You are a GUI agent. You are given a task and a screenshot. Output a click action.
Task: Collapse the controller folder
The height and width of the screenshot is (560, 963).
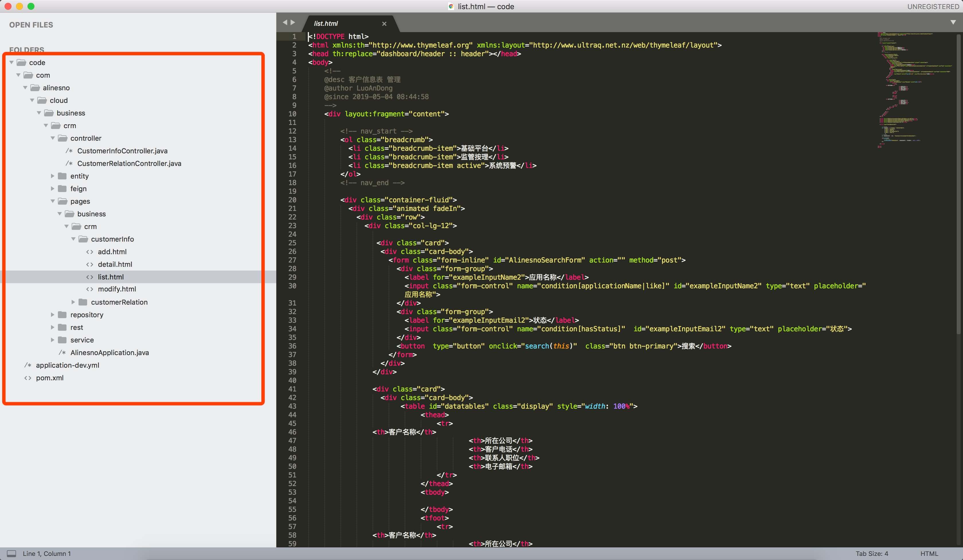[53, 138]
